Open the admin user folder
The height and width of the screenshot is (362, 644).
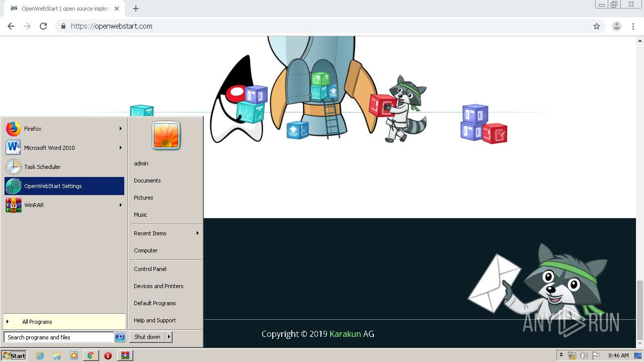141,163
